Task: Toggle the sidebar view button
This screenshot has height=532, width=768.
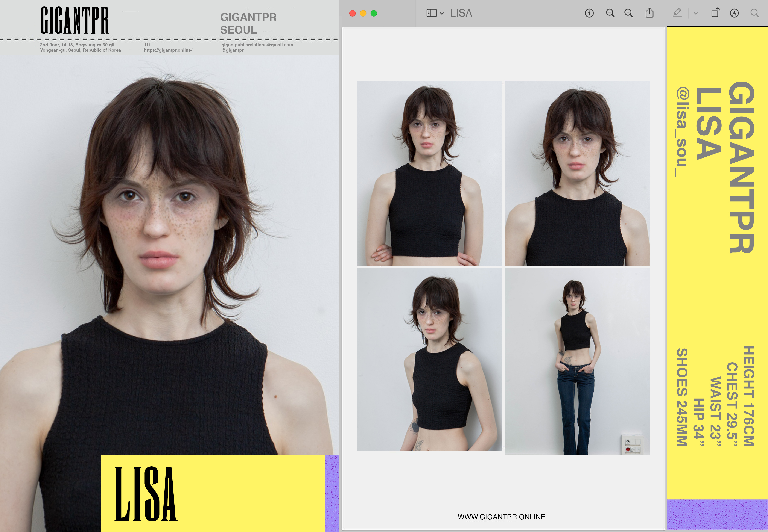Action: 431,13
